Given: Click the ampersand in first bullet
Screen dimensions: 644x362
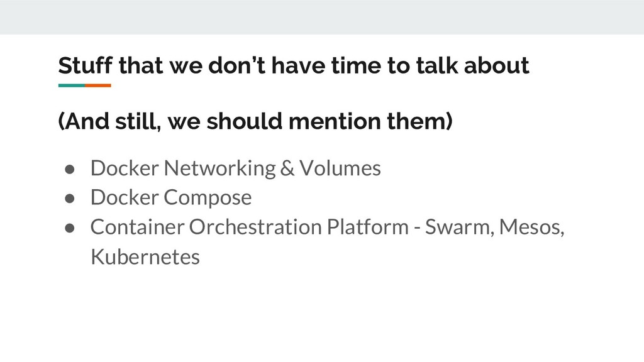Looking at the screenshot, I should (287, 168).
